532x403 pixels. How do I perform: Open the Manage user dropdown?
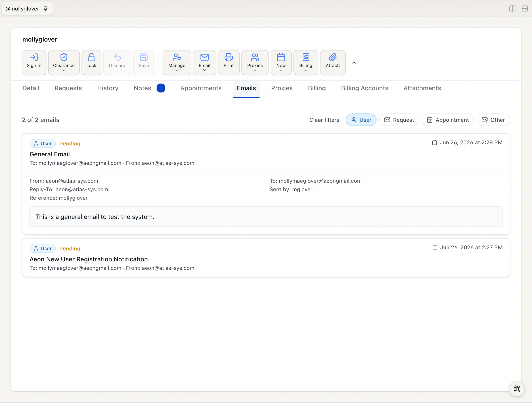pyautogui.click(x=177, y=62)
